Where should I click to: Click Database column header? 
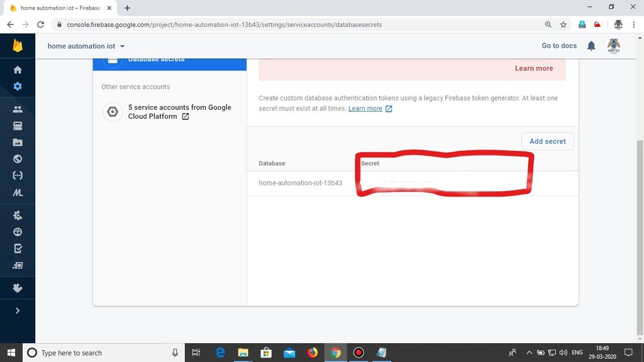coord(272,163)
